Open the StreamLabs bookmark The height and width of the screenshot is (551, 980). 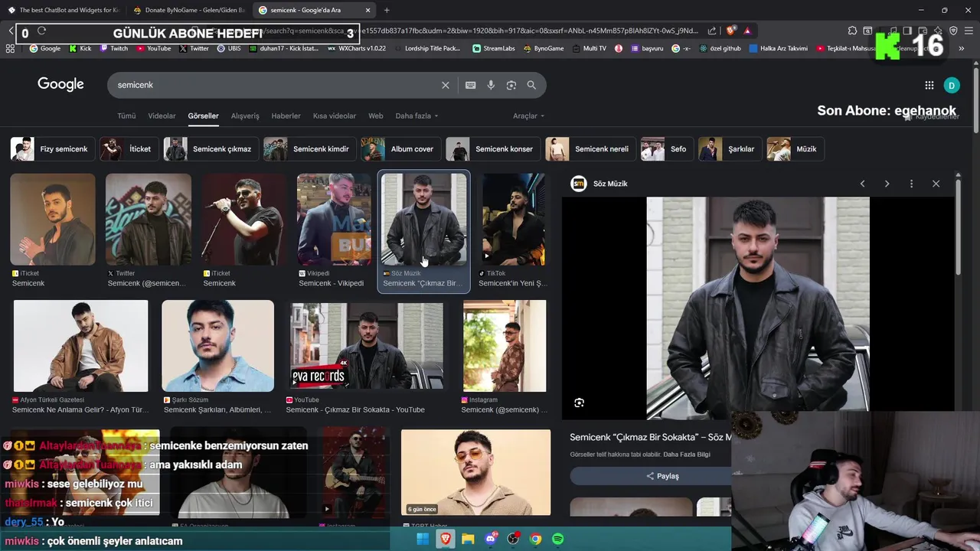coord(493,48)
